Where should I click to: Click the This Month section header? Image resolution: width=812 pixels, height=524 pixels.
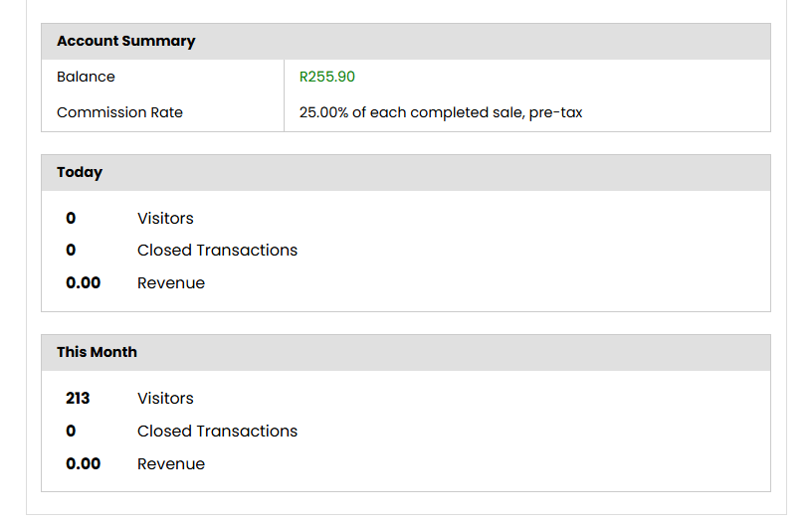coord(97,353)
